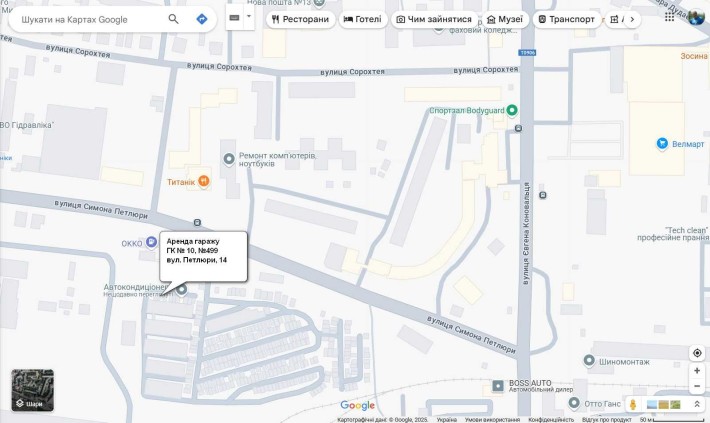
Task: Select the Чим зайнятися chip
Action: [435, 19]
